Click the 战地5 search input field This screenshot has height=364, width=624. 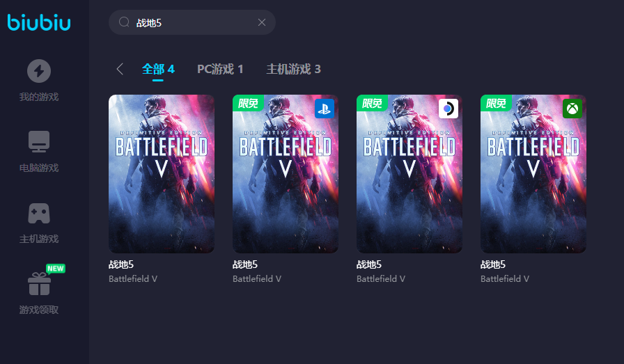click(192, 22)
